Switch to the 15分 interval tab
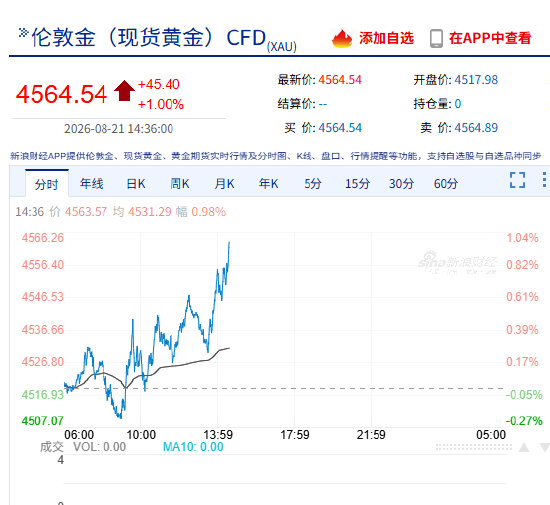This screenshot has width=550, height=505. (357, 184)
